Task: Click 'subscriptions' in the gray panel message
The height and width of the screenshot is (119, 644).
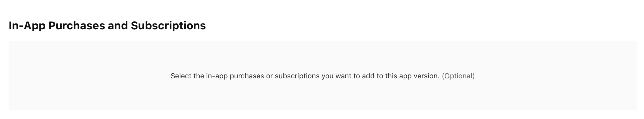Action: pos(297,76)
